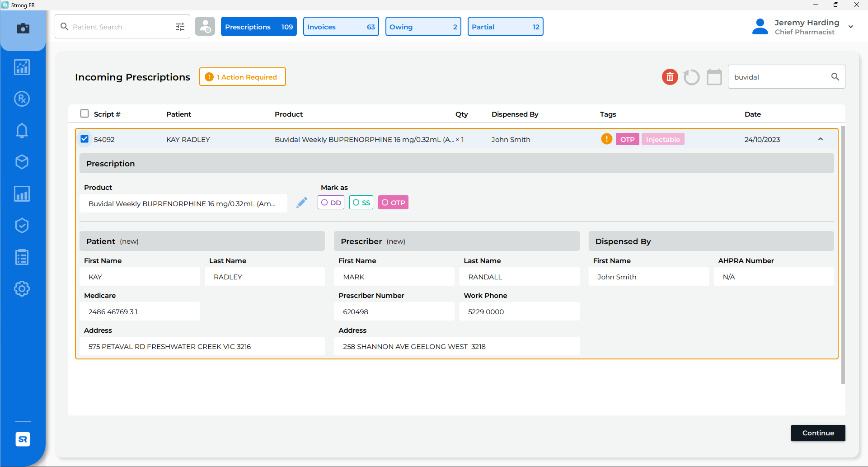Open the reports bar chart sidebar icon
868x467 pixels.
22,193
